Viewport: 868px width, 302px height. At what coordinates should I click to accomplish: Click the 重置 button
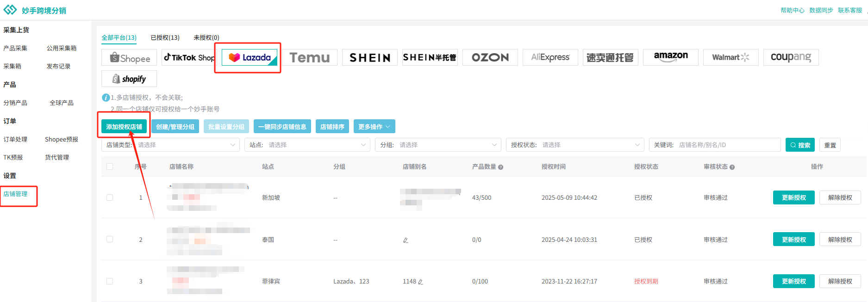click(x=830, y=145)
